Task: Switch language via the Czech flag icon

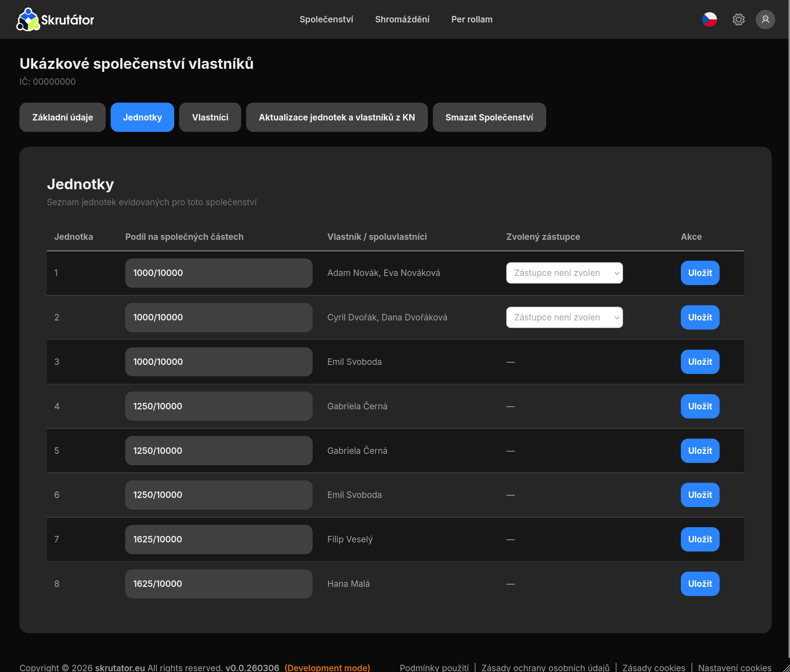Action: [x=709, y=19]
